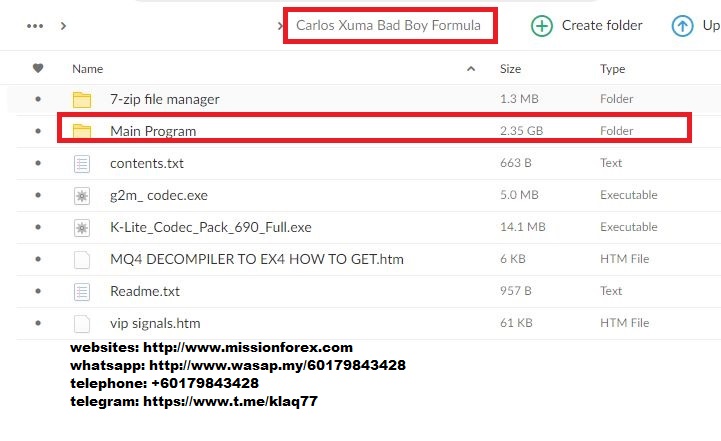Sort by the Type column header
721x441 pixels.
tap(612, 69)
